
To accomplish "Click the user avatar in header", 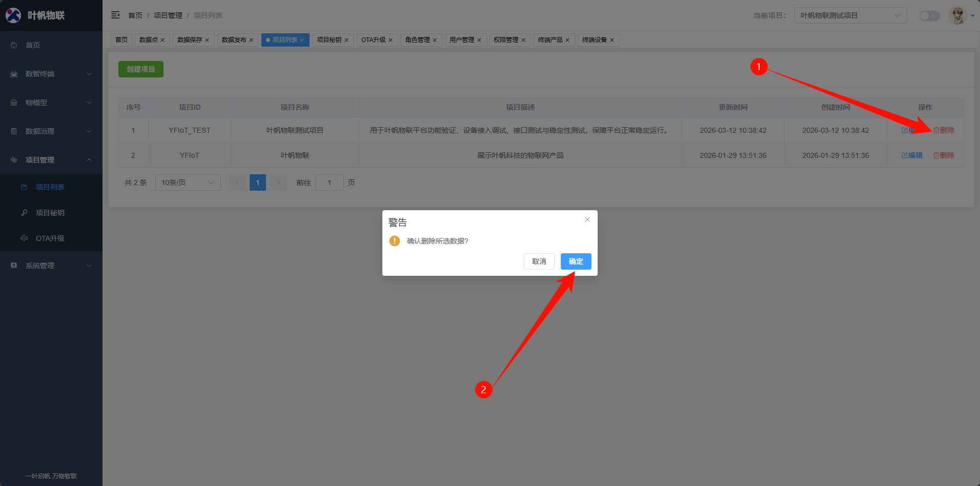I will point(957,15).
